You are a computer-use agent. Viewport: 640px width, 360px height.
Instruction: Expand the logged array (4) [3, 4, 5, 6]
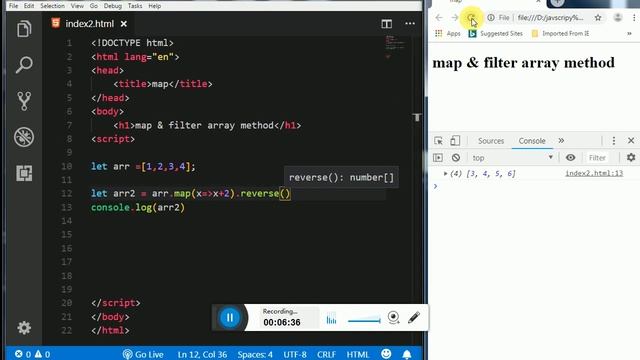tap(445, 173)
